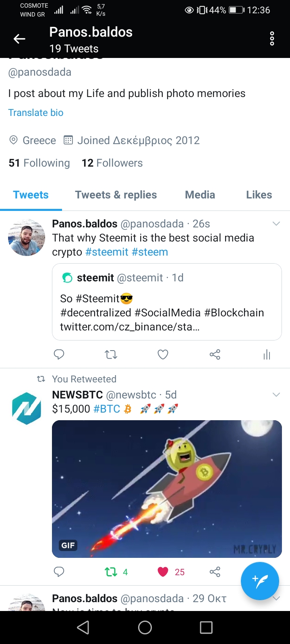Undo retweet on the NEWSBTC tweet
The width and height of the screenshot is (290, 644).
[x=111, y=572]
